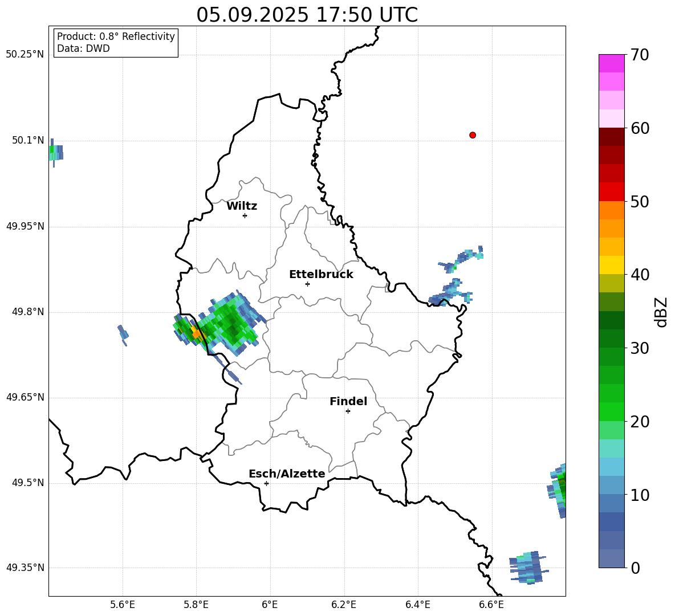The width and height of the screenshot is (675, 616).
Task: Click the yellow swatch at 40 dBZ
Action: click(611, 265)
